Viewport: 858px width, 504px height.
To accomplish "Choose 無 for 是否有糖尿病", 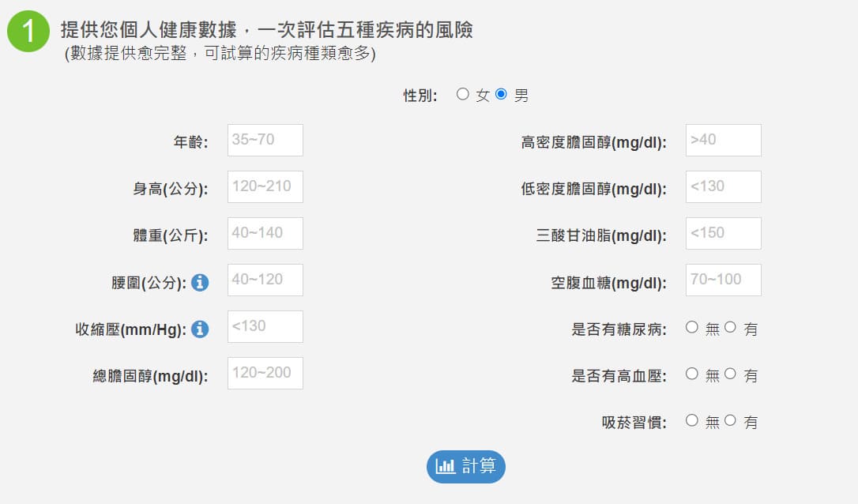I will click(692, 327).
